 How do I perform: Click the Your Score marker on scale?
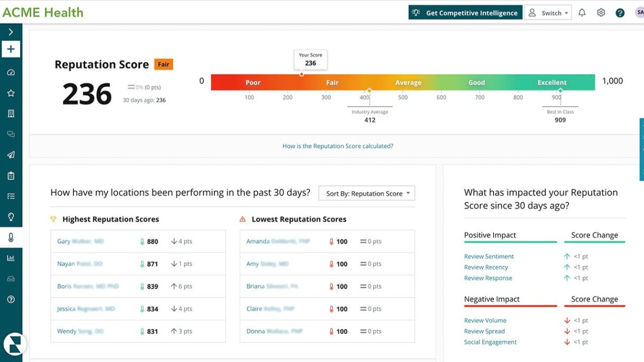tap(302, 75)
